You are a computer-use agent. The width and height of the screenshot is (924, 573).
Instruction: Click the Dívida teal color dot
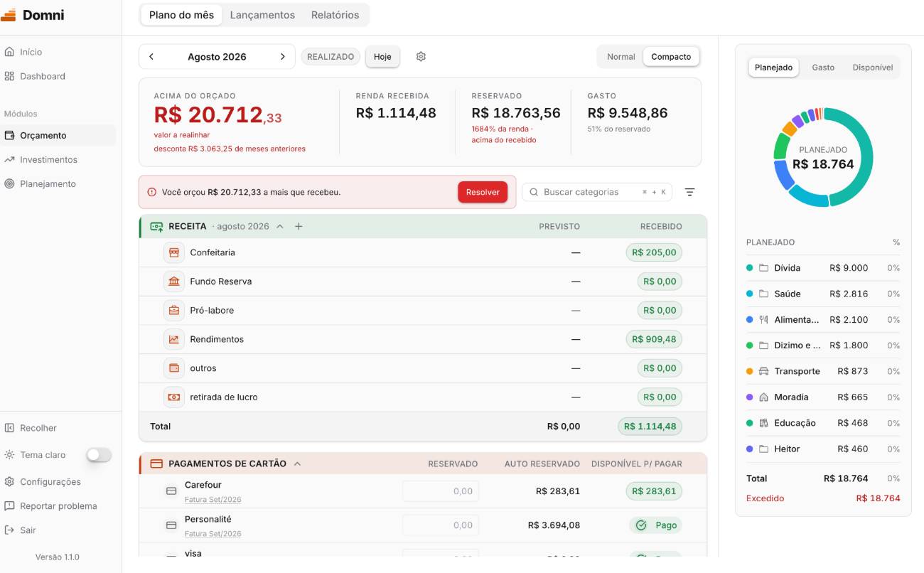pos(749,268)
